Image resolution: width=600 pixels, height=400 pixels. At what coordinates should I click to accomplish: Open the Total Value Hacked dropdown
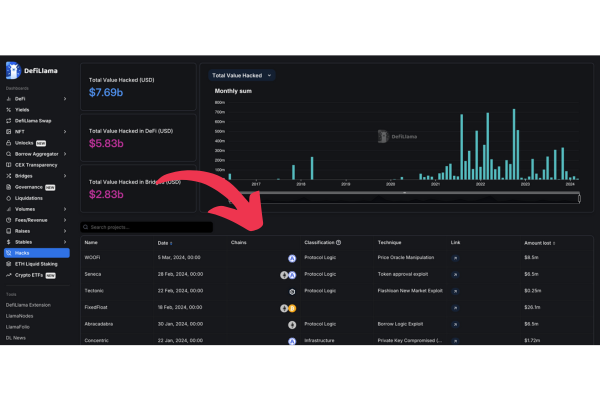pos(241,75)
